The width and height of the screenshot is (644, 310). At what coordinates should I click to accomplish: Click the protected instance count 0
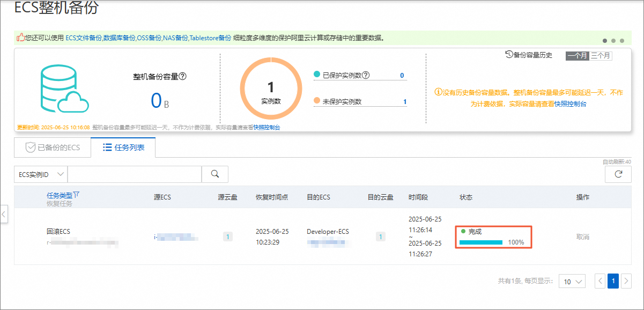point(402,75)
